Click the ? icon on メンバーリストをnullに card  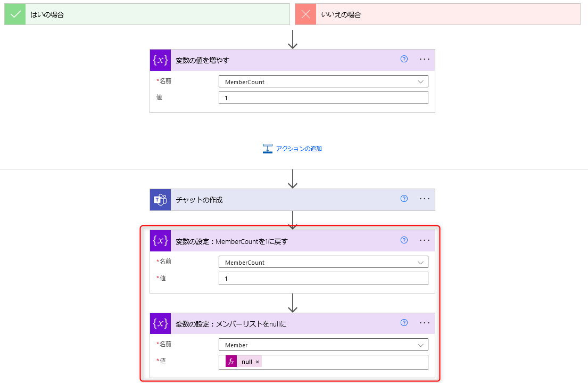tap(404, 322)
